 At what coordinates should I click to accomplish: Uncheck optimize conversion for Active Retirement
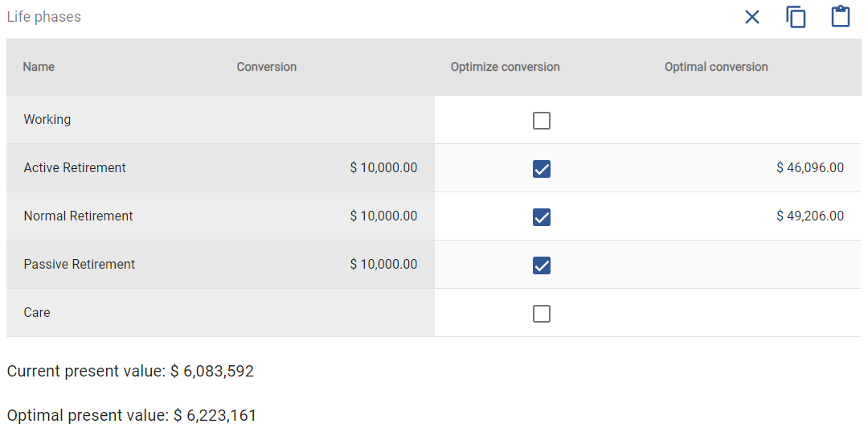(x=542, y=168)
